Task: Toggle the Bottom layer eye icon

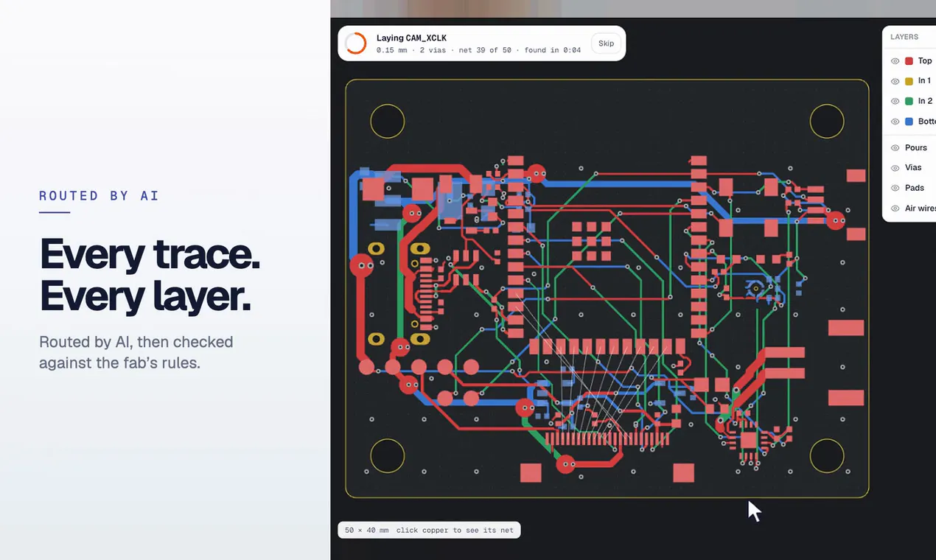Action: pyautogui.click(x=895, y=122)
